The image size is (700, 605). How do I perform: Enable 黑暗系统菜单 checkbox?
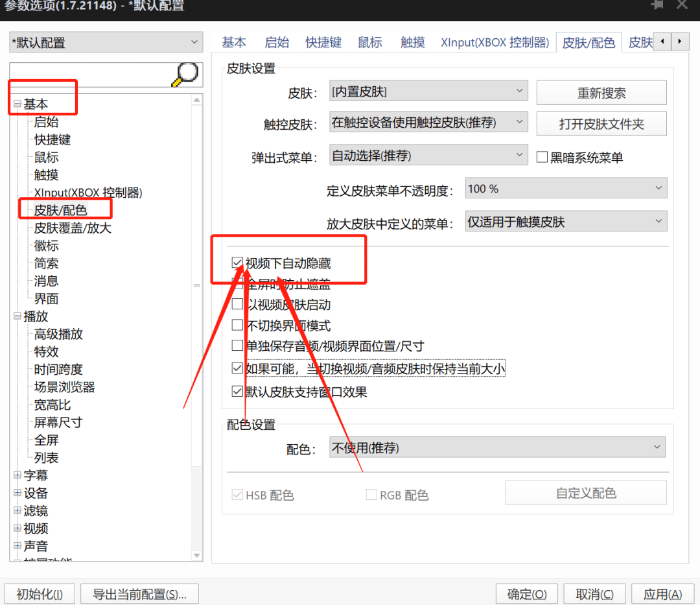coord(542,157)
